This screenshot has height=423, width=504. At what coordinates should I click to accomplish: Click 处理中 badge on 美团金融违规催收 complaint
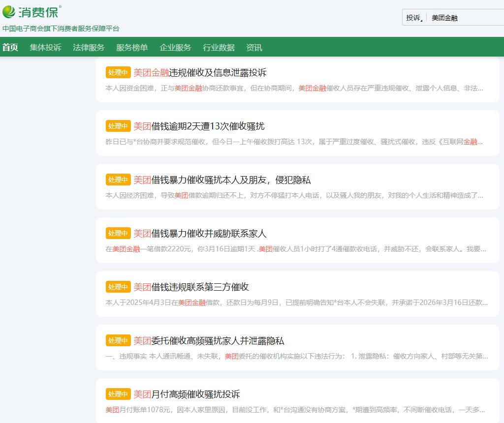click(x=118, y=73)
